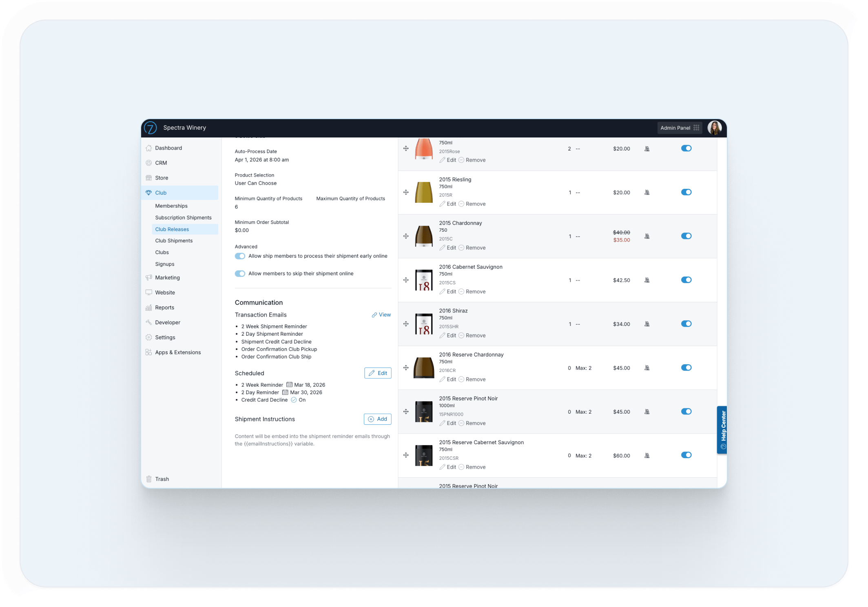The image size is (868, 607).
Task: Click move handle for 2016 Reserve Chardonnay
Action: (x=406, y=368)
